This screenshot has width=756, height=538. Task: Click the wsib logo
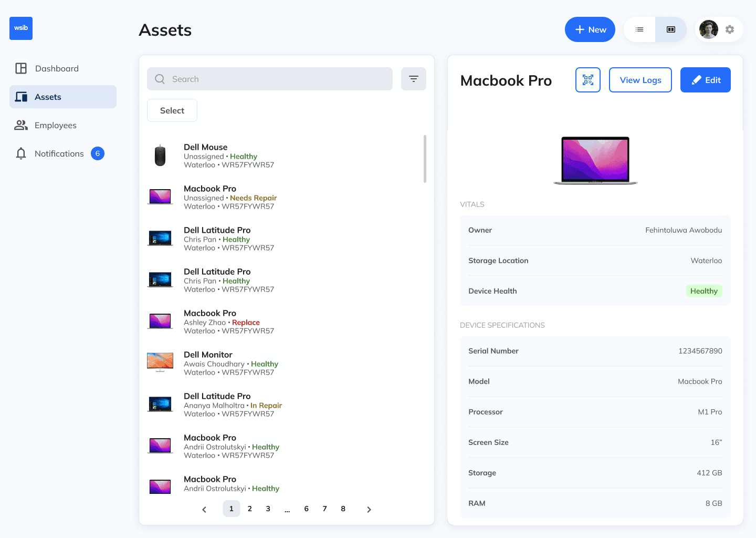pyautogui.click(x=21, y=28)
